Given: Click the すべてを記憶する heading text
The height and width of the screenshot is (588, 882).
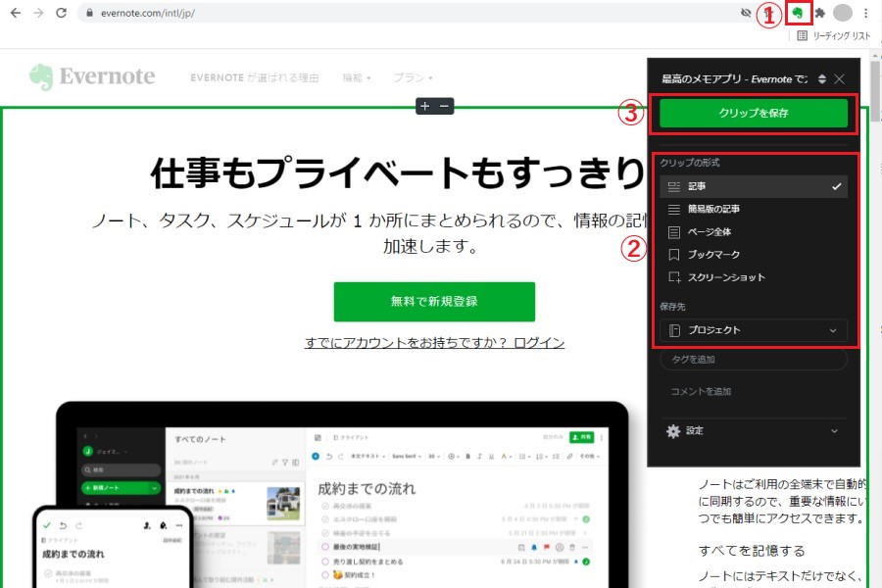Looking at the screenshot, I should click(752, 551).
